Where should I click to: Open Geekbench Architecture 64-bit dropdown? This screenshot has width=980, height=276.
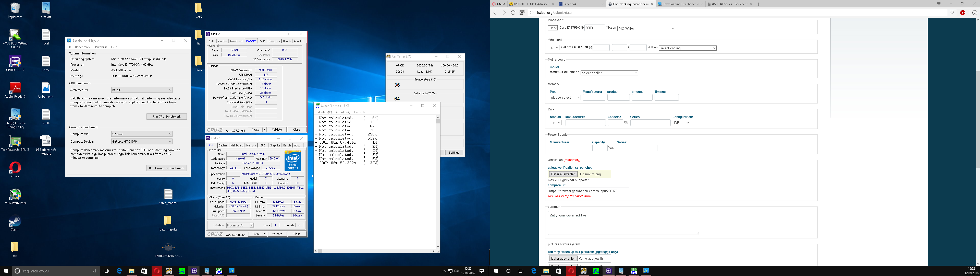click(x=142, y=90)
